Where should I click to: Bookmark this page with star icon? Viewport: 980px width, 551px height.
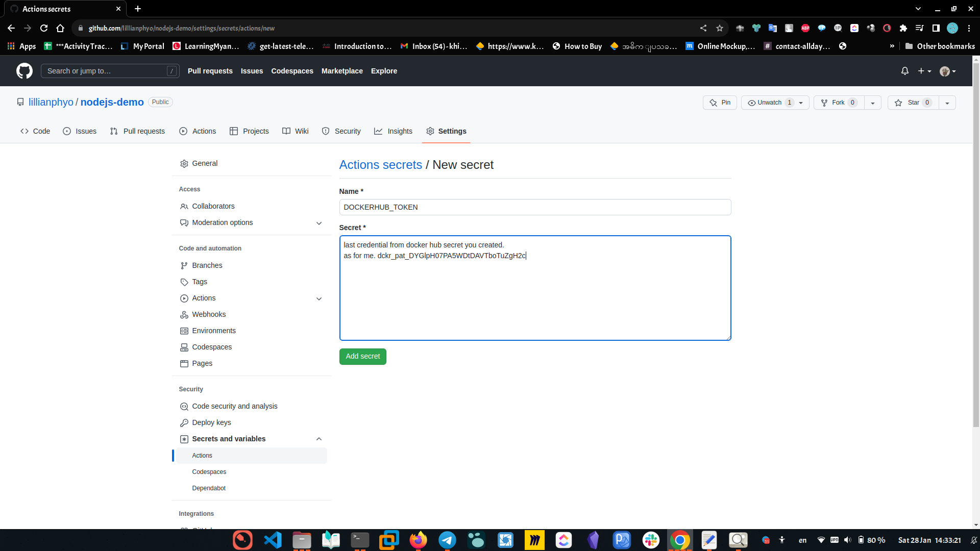coord(720,28)
